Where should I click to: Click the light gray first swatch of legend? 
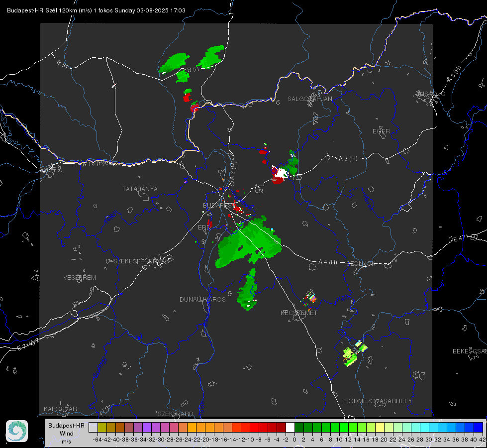click(93, 428)
